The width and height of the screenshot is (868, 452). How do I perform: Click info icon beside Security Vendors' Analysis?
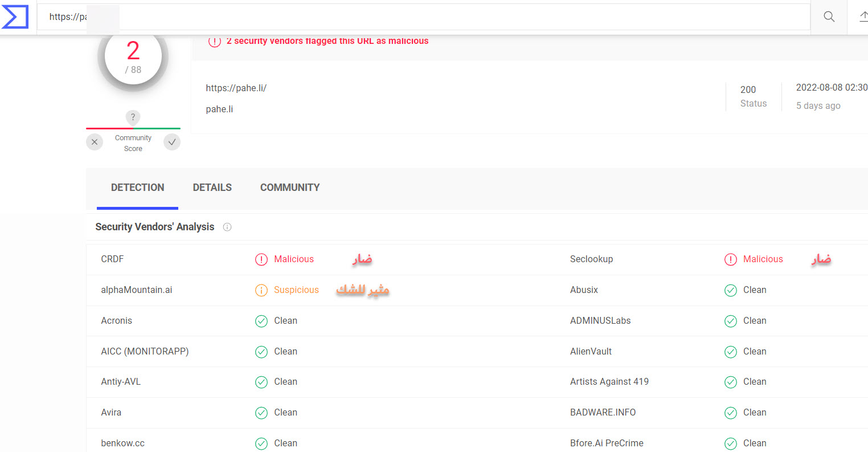pyautogui.click(x=227, y=227)
